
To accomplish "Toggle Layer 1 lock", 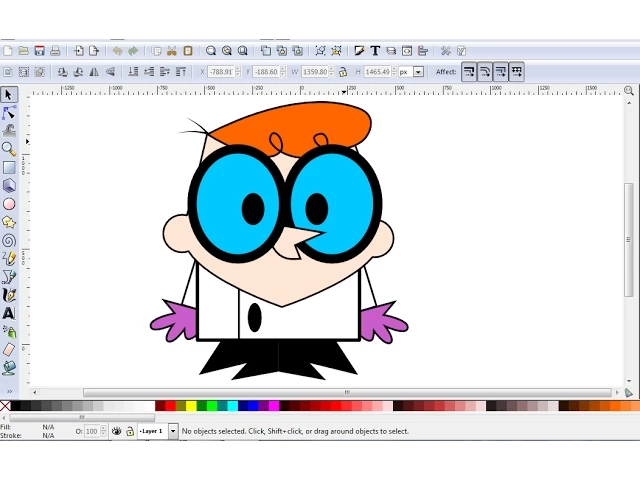I will point(130,431).
